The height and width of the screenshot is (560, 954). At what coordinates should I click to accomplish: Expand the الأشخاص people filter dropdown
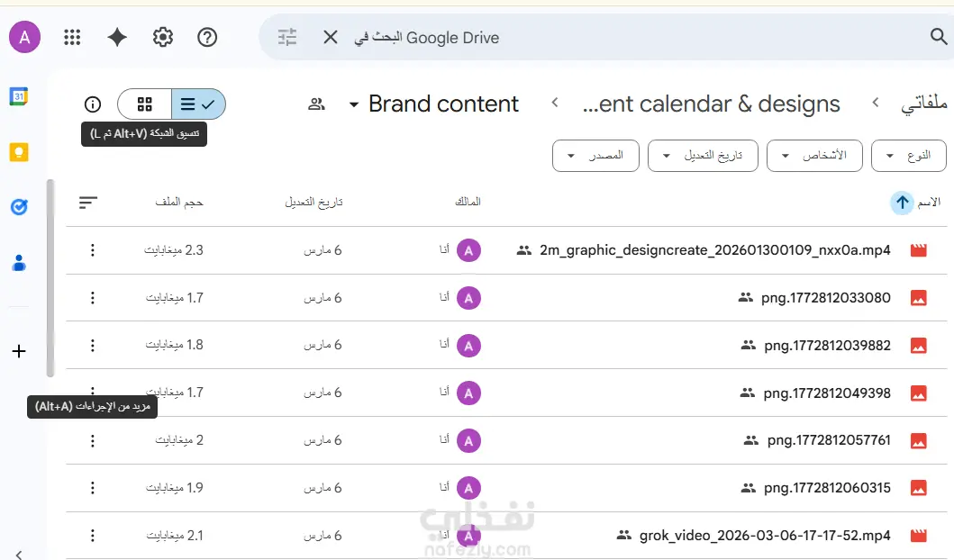pyautogui.click(x=813, y=156)
